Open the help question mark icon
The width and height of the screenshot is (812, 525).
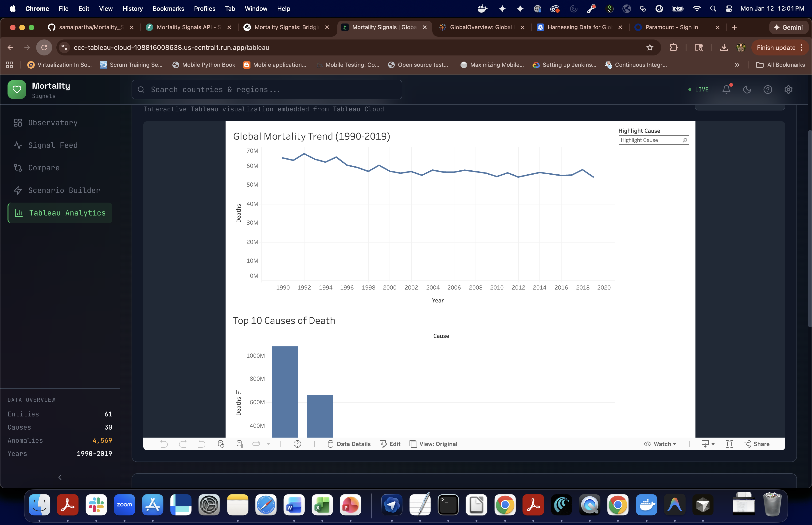click(x=767, y=89)
